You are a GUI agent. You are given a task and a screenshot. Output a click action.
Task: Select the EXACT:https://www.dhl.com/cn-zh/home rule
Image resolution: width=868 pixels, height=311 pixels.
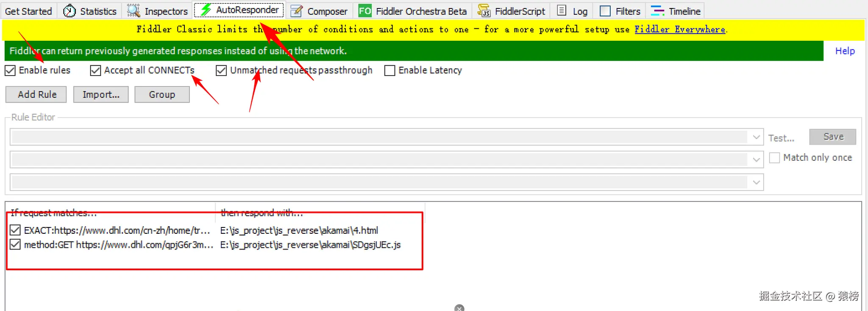(x=117, y=230)
